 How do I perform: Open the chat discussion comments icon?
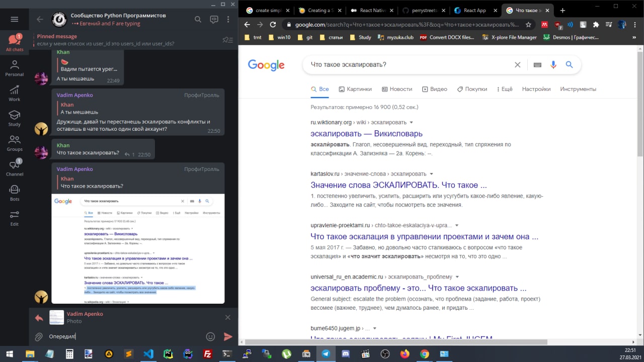[x=214, y=19]
